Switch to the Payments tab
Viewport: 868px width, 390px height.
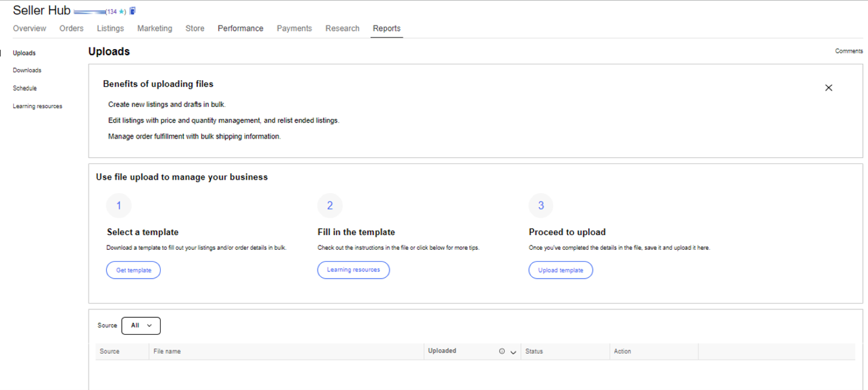coord(294,29)
